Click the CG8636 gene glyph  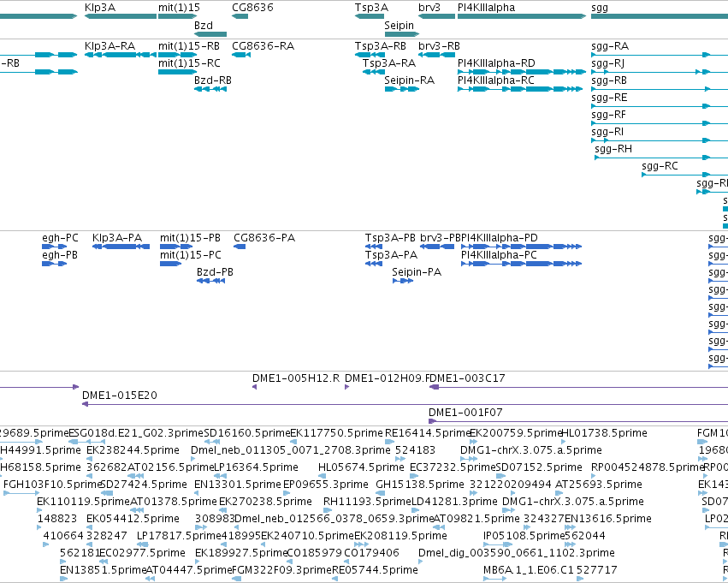coord(240,16)
